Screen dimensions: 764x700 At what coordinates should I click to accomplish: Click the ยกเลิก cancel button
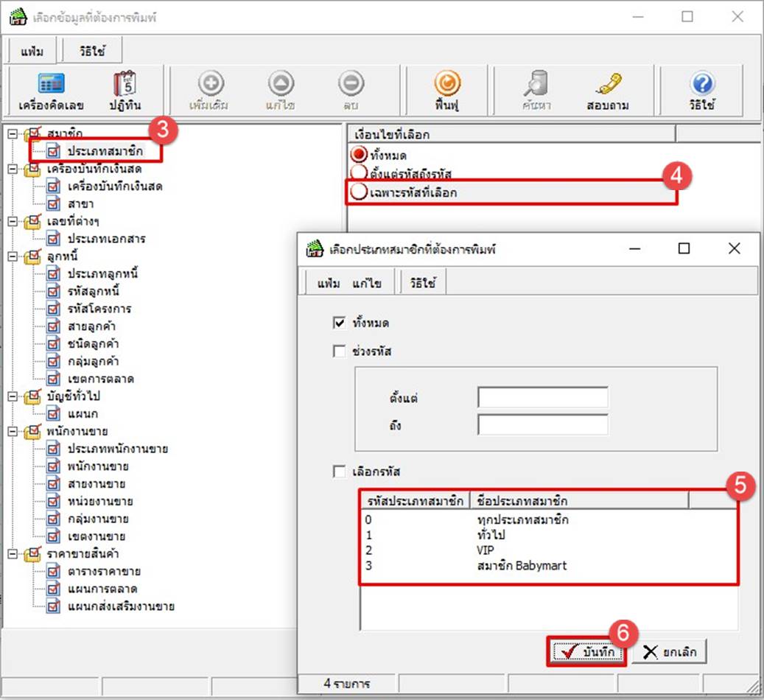tap(669, 652)
